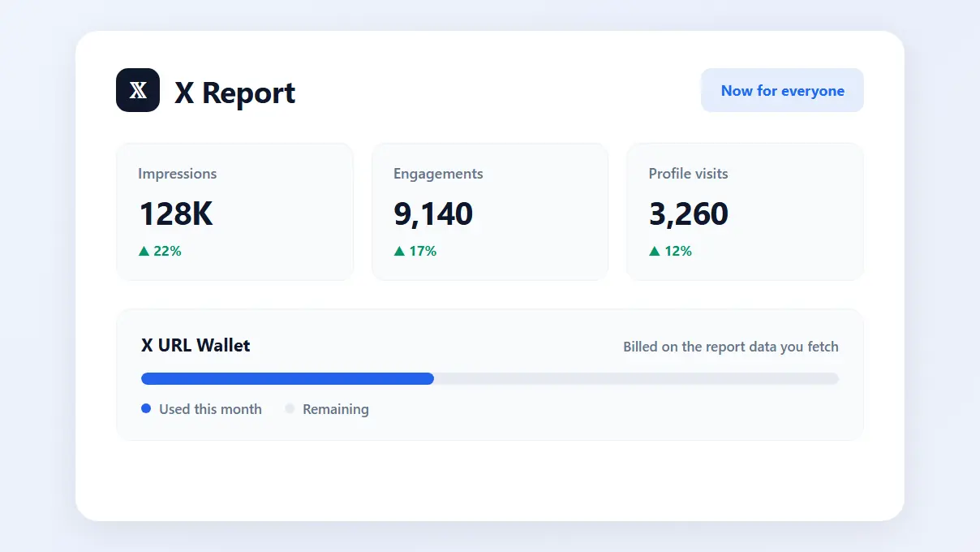Click the blue Used this month dot
Viewport: 980px width, 552px height.
click(146, 408)
